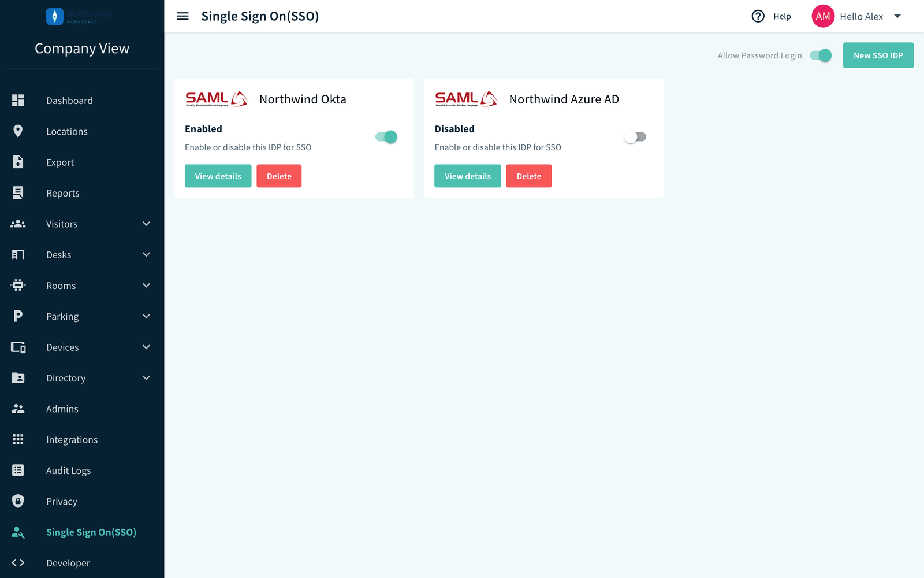
Task: Click the Dashboard grid icon
Action: coord(18,101)
